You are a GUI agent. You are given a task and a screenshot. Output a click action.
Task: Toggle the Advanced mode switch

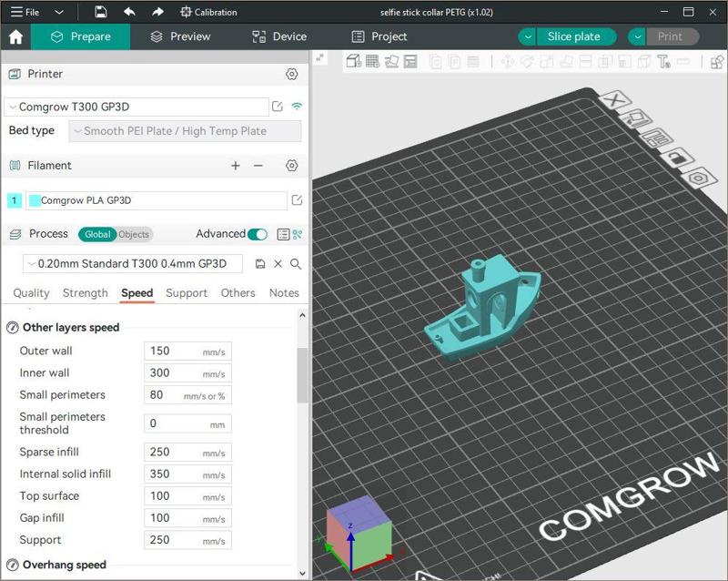[258, 234]
